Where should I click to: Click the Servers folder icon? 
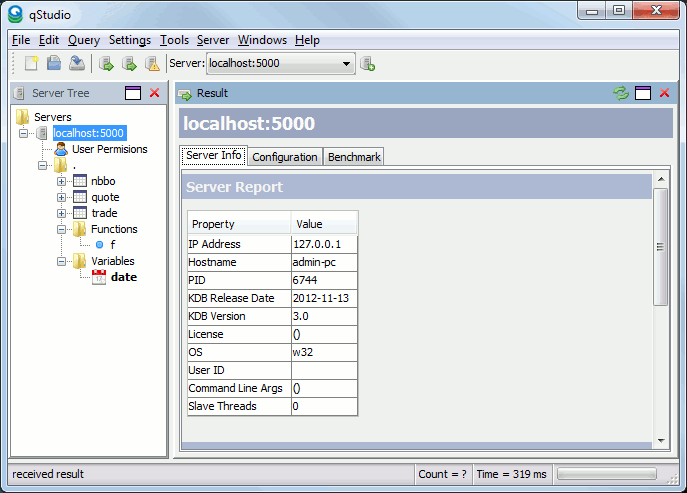tap(22, 117)
